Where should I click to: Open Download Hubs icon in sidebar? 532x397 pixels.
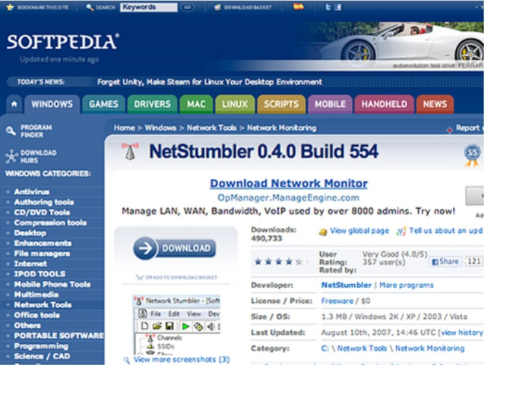11,156
